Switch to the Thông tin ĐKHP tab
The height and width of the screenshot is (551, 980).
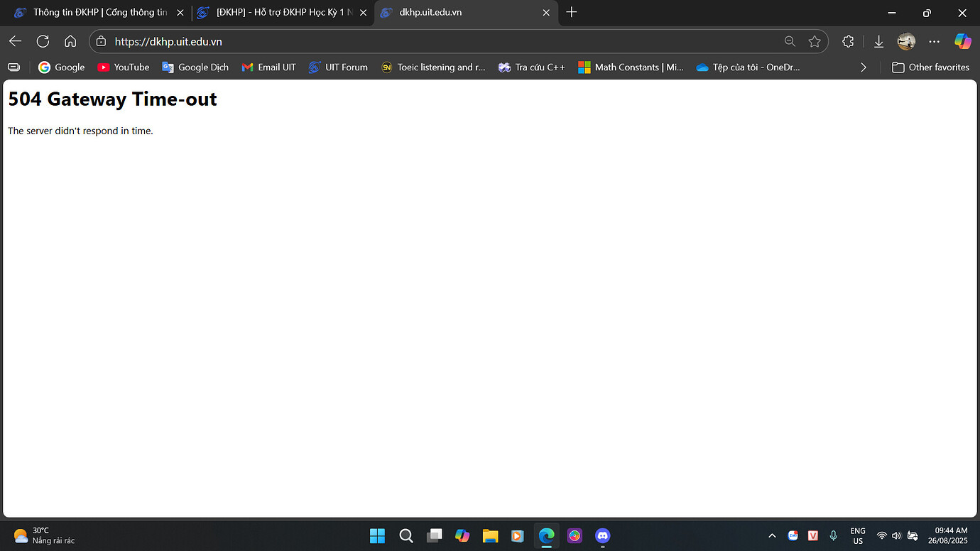click(98, 12)
